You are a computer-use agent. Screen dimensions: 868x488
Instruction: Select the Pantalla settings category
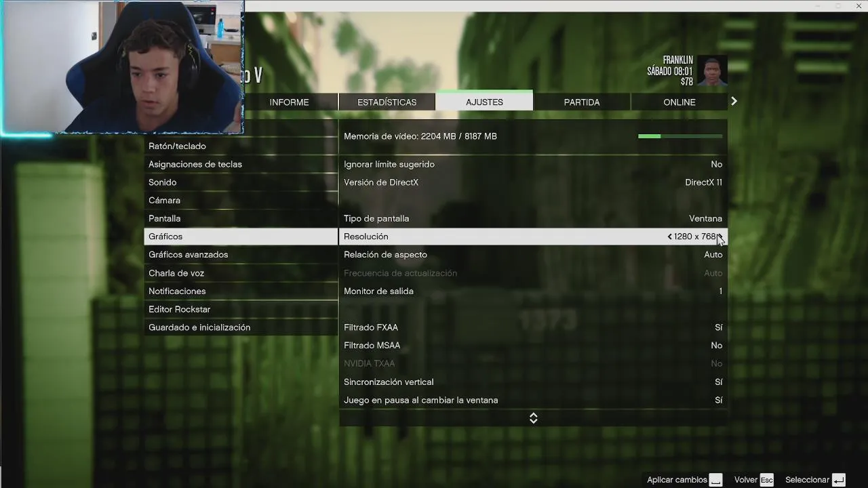point(241,218)
